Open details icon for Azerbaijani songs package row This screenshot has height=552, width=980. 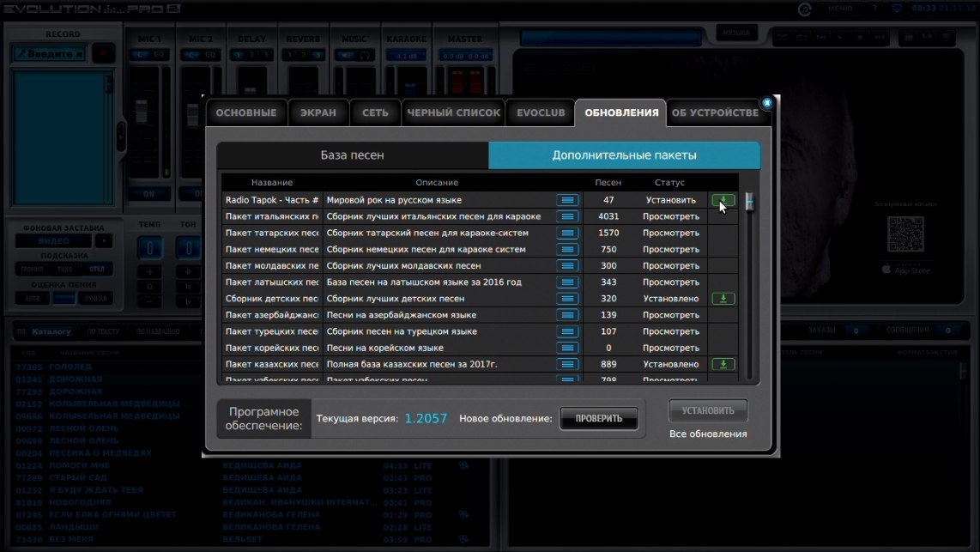(x=567, y=315)
